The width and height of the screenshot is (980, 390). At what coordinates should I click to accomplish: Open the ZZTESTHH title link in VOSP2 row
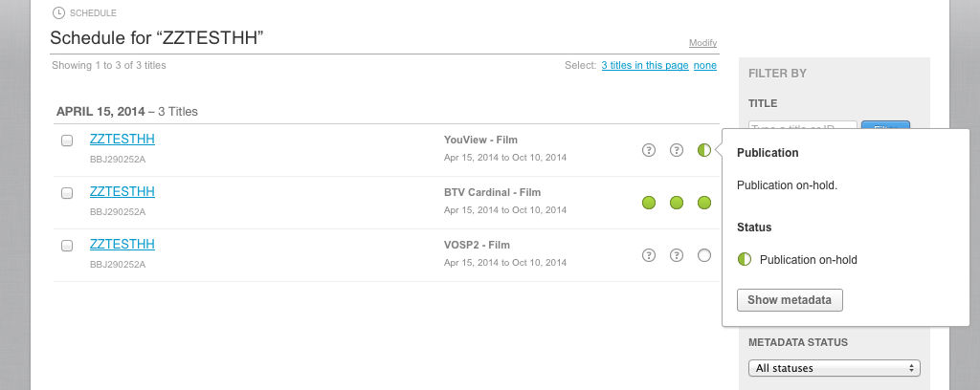122,244
